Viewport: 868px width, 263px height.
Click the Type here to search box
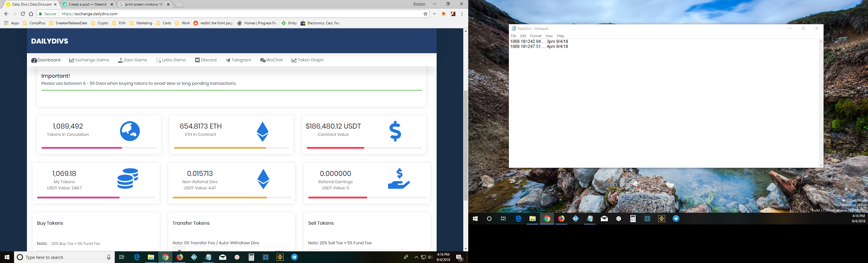click(x=64, y=257)
